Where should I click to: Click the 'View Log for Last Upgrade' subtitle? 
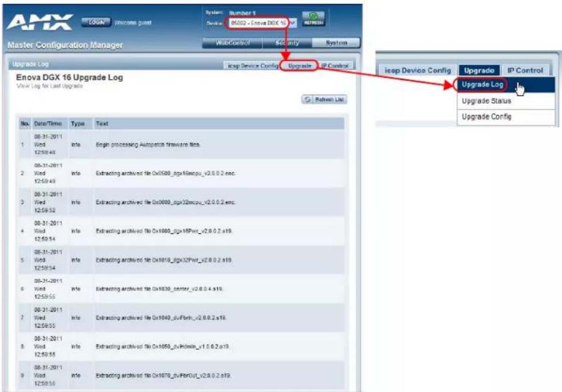50,86
